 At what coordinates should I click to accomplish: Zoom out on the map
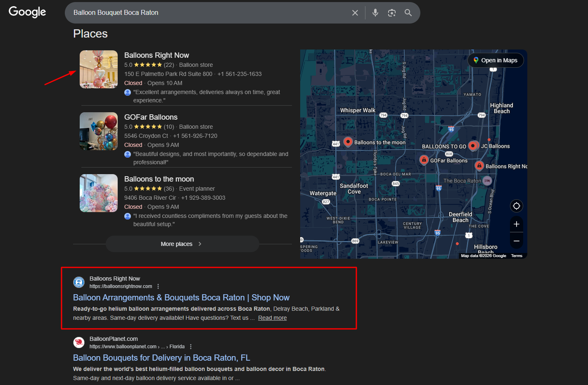click(516, 241)
